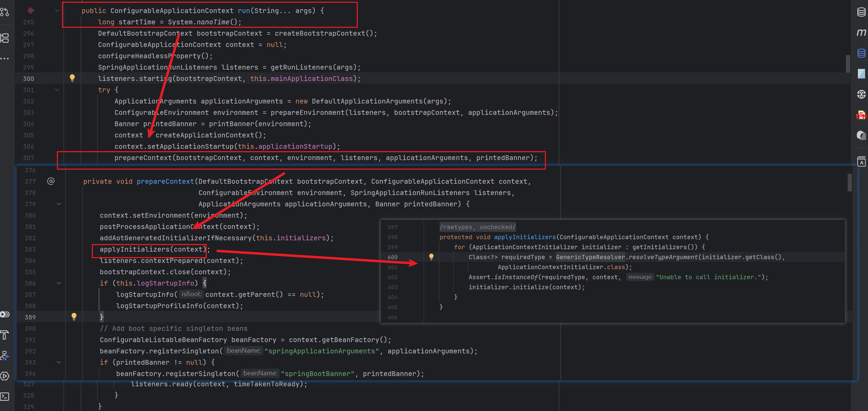
Task: Collapse the try block at line 301
Action: click(x=57, y=90)
